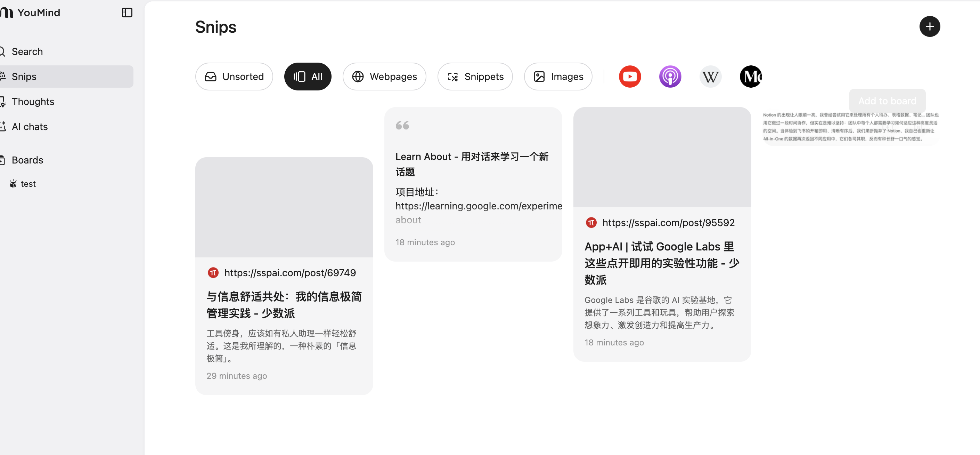Viewport: 980px width, 455px height.
Task: Filter by Podcasts source icon
Action: 670,77
